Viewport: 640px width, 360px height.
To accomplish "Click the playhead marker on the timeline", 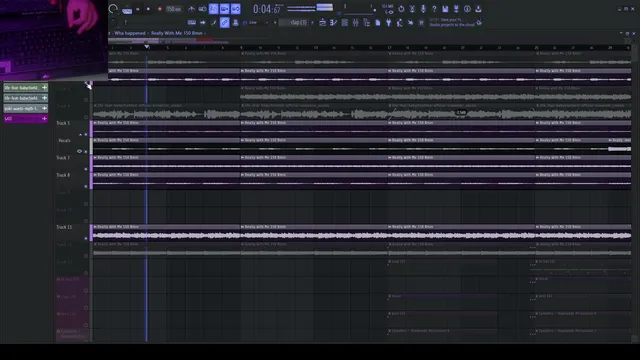I will click(x=147, y=47).
